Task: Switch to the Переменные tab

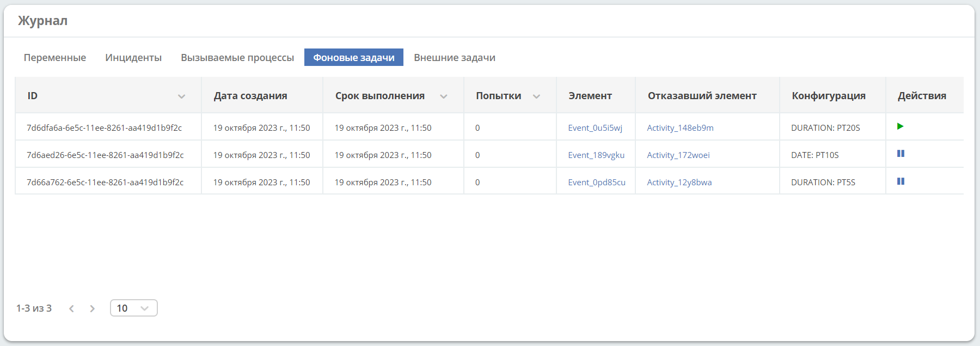Action: pyautogui.click(x=55, y=57)
